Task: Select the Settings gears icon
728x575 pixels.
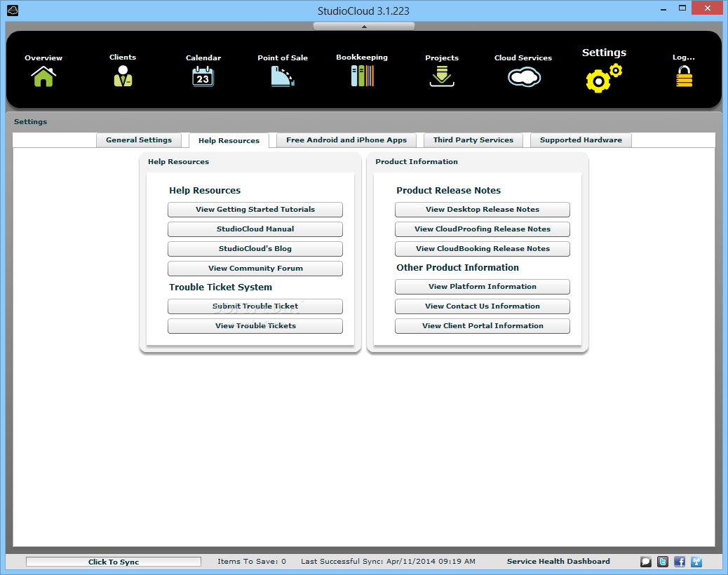Action: click(604, 79)
